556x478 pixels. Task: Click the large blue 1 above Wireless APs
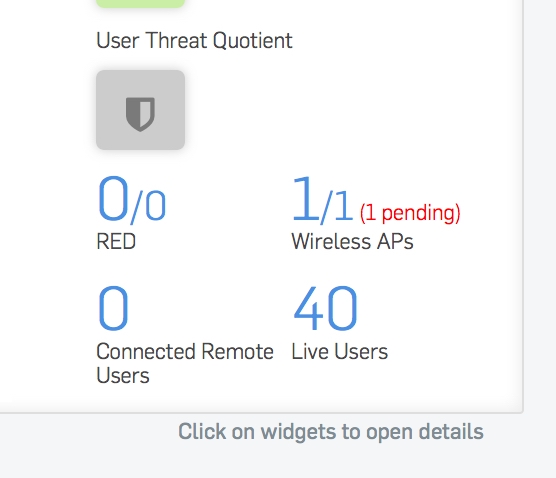[x=305, y=199]
